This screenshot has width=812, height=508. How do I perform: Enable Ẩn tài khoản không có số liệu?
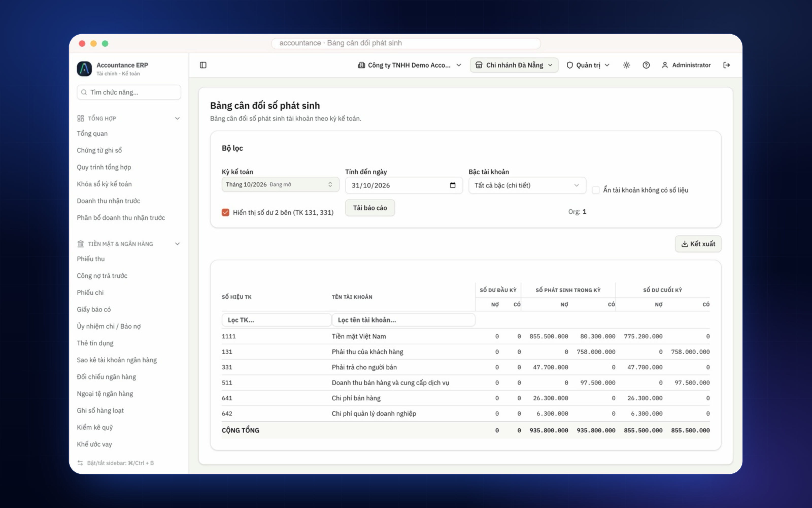pos(596,190)
